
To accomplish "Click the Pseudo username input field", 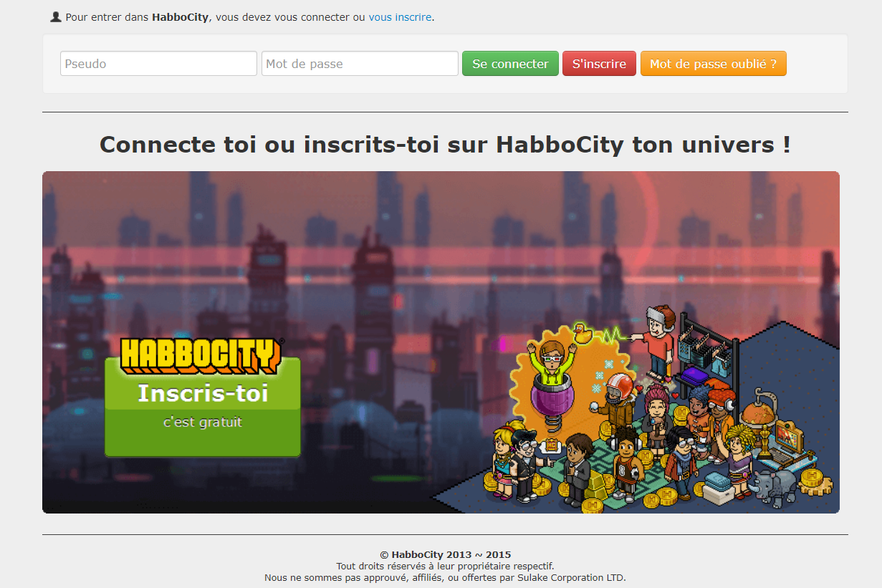I will tap(158, 64).
